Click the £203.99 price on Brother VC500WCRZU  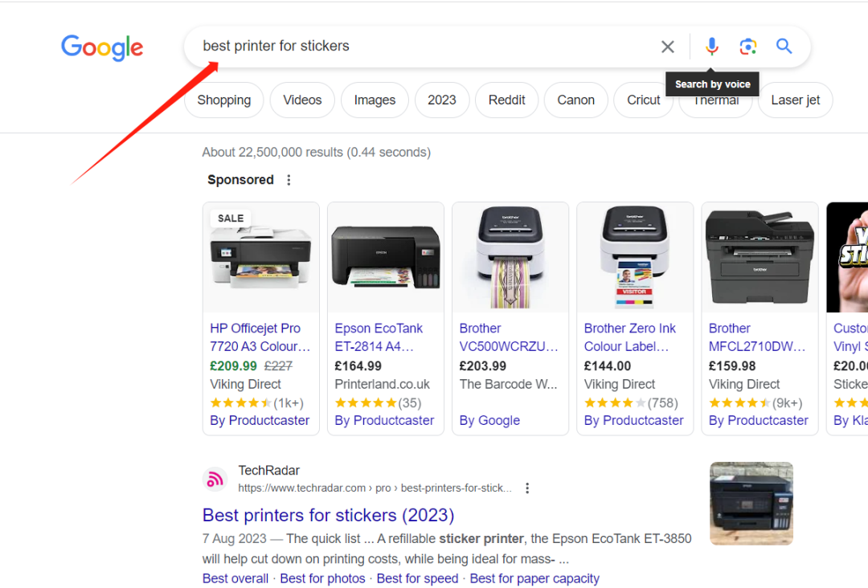[x=483, y=366]
